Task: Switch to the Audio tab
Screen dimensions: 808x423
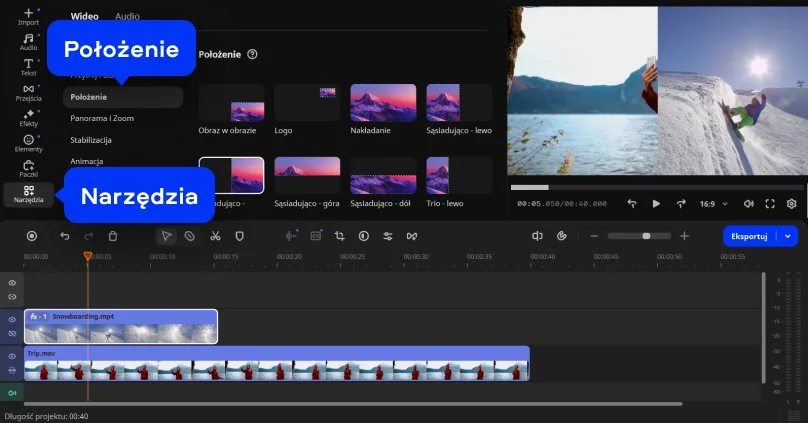Action: [127, 17]
